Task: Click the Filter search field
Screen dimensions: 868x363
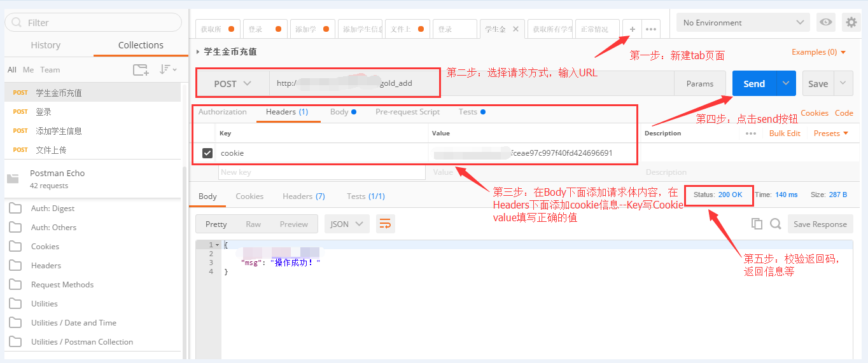Action: [94, 22]
